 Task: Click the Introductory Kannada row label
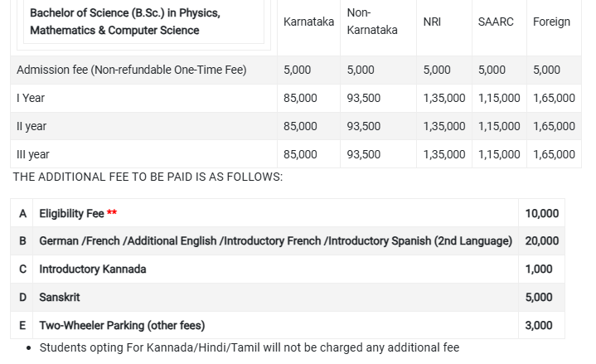click(93, 269)
